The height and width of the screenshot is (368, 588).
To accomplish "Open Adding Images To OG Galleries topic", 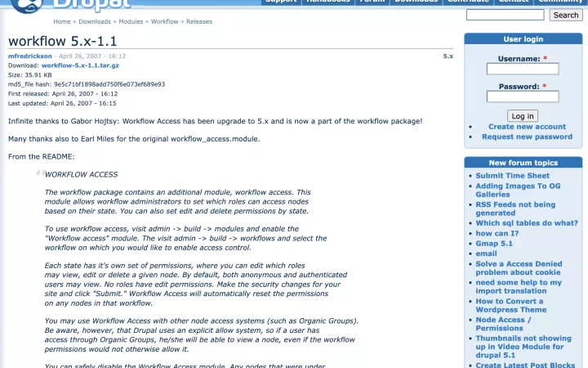I will click(518, 190).
